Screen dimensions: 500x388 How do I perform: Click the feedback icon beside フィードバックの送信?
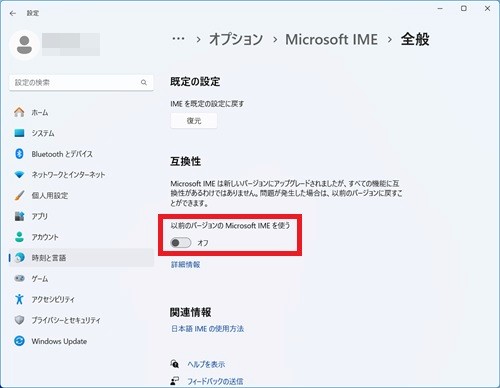point(175,381)
